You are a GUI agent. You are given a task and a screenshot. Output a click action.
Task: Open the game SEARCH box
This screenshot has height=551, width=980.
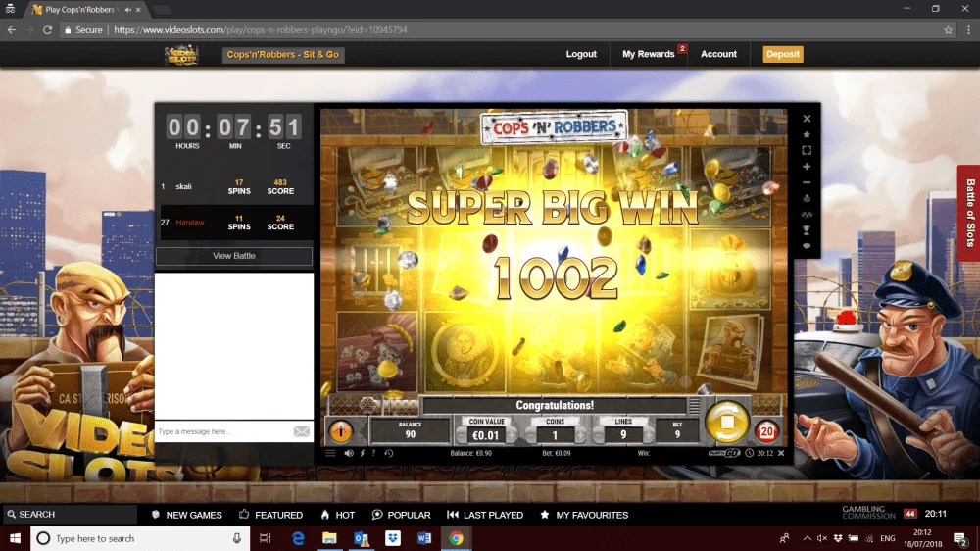(69, 514)
